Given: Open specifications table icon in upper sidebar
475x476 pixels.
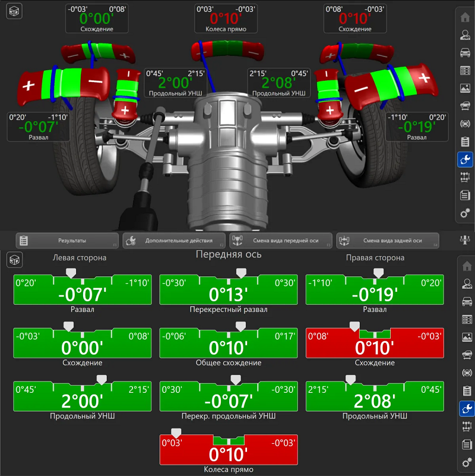Looking at the screenshot, I should point(465,70).
